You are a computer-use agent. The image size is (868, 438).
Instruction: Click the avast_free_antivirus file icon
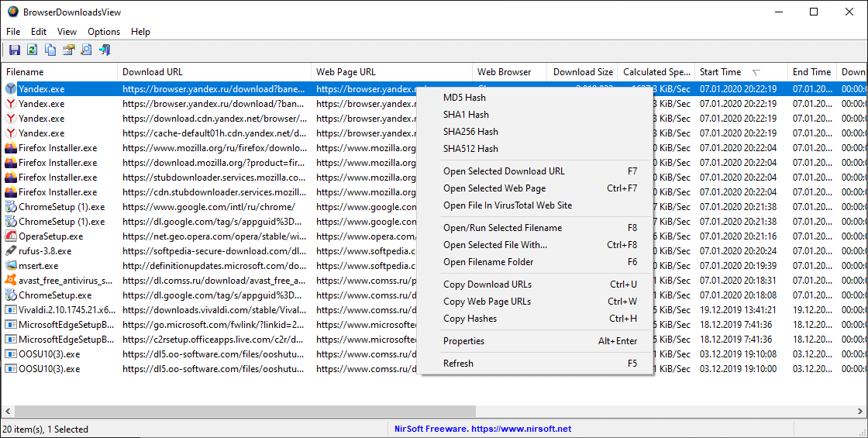[x=11, y=280]
